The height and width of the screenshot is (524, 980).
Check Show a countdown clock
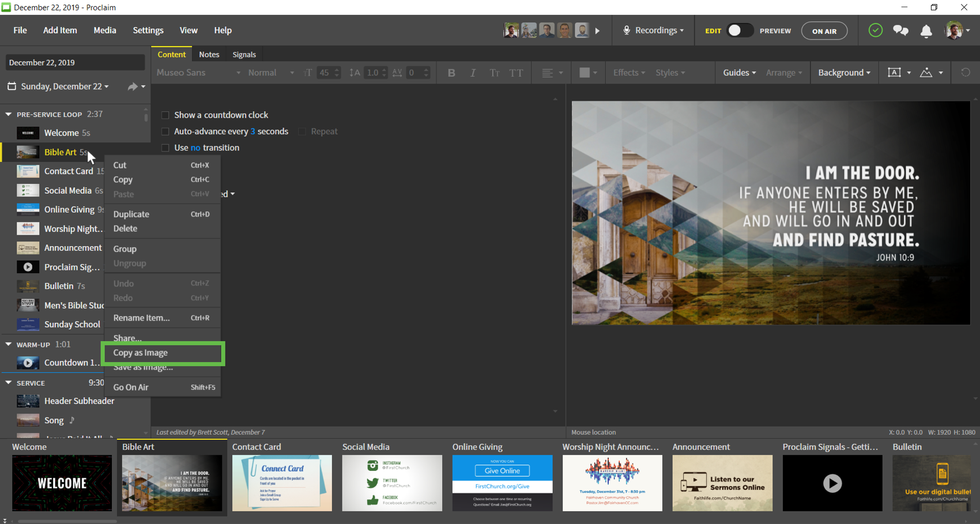[165, 115]
